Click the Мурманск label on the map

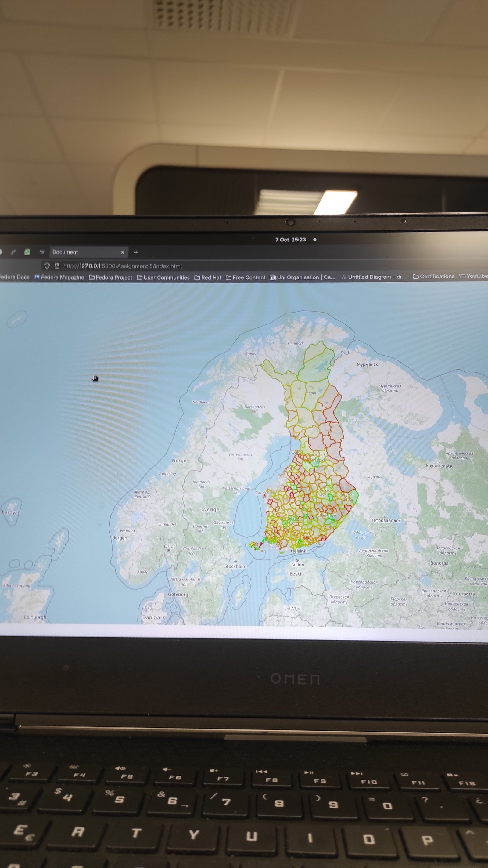[367, 364]
